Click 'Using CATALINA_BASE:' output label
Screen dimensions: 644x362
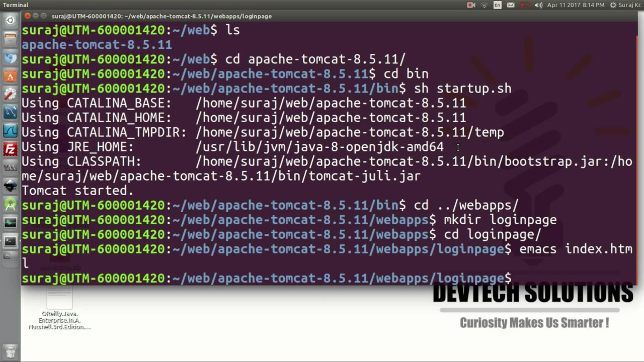pyautogui.click(x=97, y=103)
